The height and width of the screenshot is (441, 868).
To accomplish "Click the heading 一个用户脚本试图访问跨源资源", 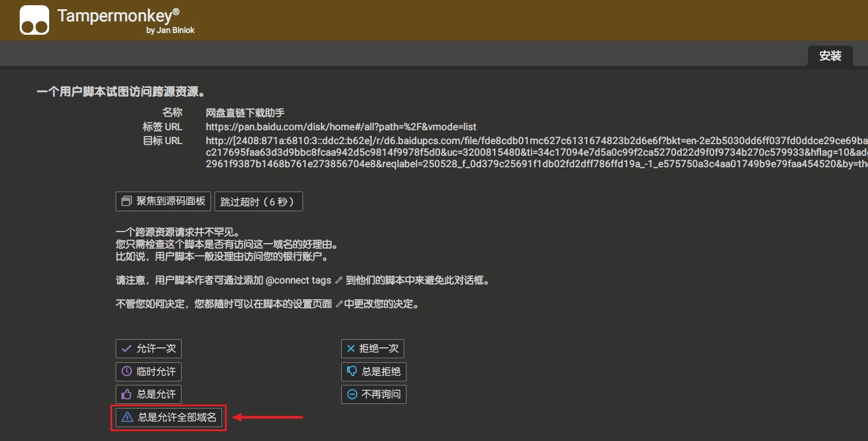I will (x=121, y=92).
